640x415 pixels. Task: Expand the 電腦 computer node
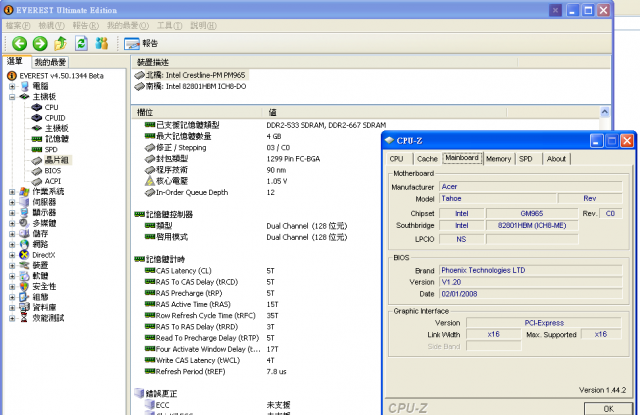[x=12, y=86]
